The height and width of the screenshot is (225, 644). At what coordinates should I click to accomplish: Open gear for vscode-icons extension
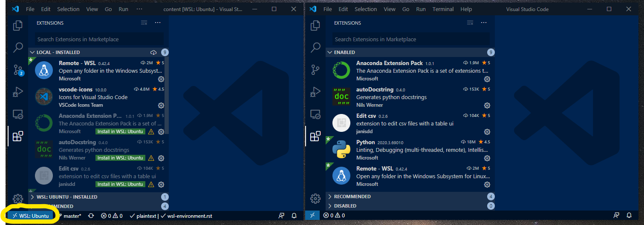161,105
